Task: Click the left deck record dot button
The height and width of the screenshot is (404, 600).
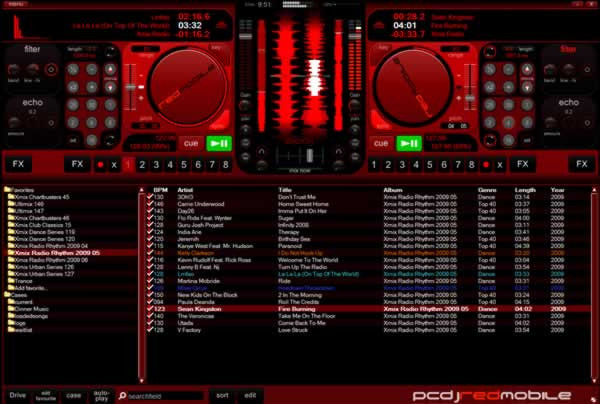Action: [100, 164]
